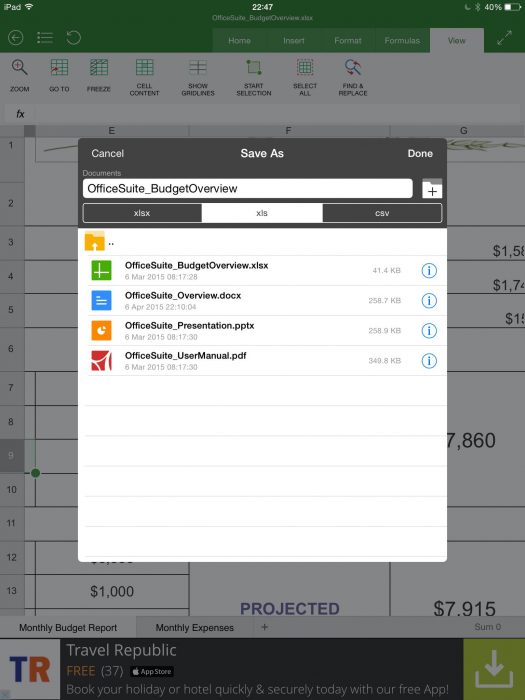This screenshot has width=525, height=700.
Task: Switch to the Formulas tab
Action: coord(402,41)
